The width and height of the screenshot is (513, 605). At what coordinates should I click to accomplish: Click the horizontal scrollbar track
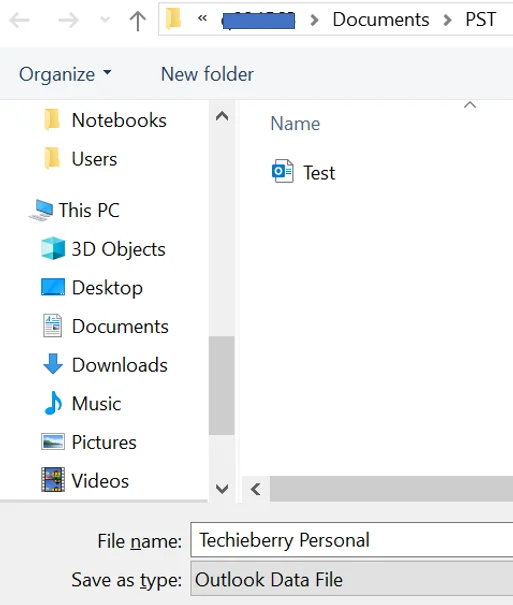tap(391, 489)
